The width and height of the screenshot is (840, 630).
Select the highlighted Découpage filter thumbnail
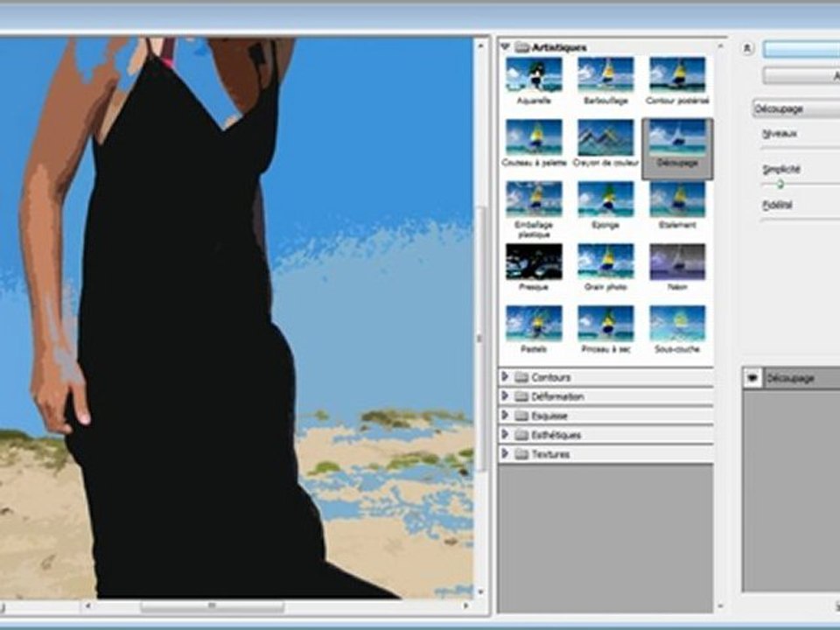[677, 137]
